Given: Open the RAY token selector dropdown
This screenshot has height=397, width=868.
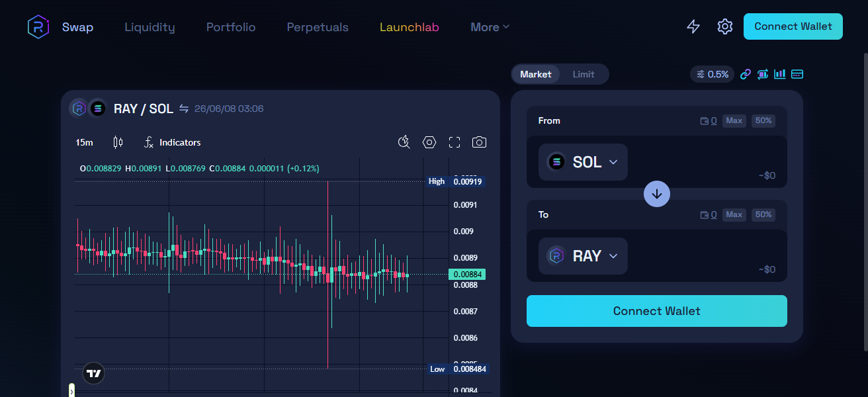Looking at the screenshot, I should pyautogui.click(x=583, y=256).
